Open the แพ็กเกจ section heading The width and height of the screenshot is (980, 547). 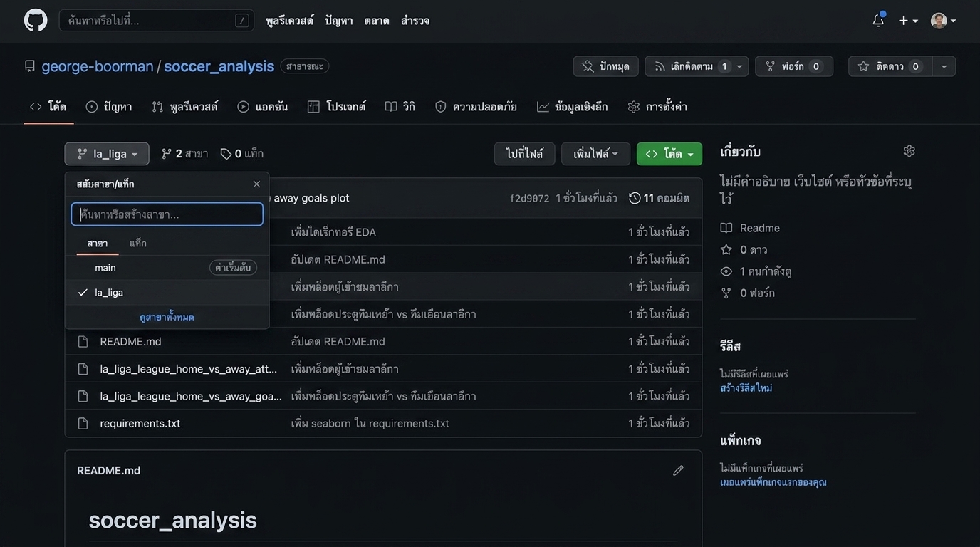tap(741, 441)
